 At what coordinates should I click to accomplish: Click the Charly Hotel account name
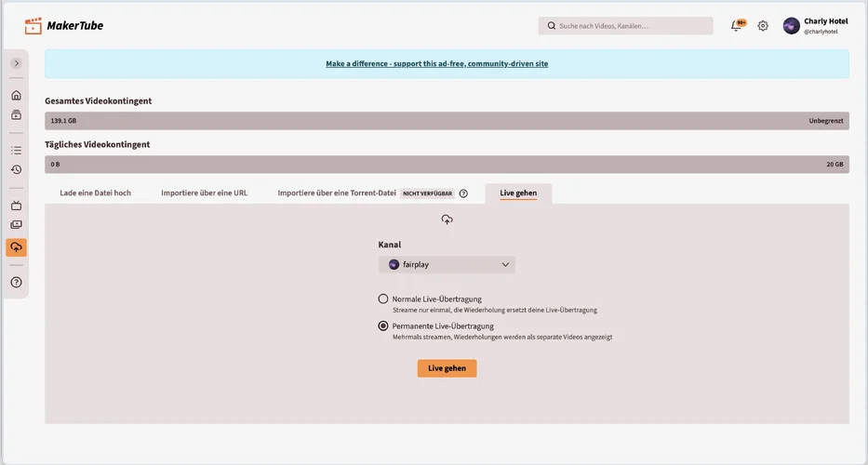[826, 21]
